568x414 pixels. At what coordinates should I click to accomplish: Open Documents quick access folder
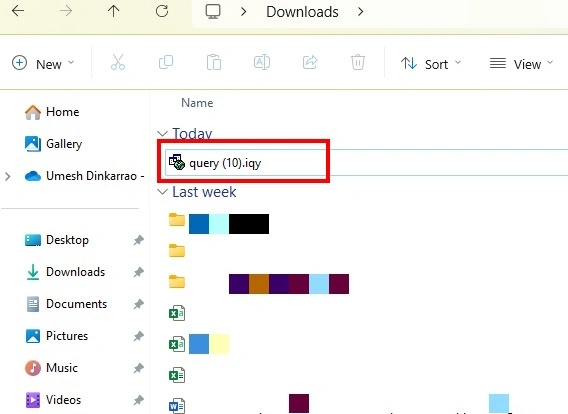[66, 304]
